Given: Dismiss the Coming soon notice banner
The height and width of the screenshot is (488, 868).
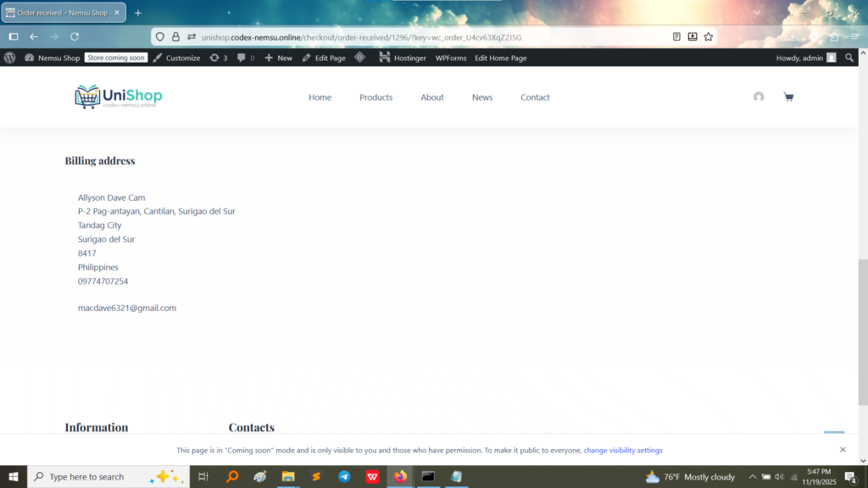Looking at the screenshot, I should (x=843, y=450).
